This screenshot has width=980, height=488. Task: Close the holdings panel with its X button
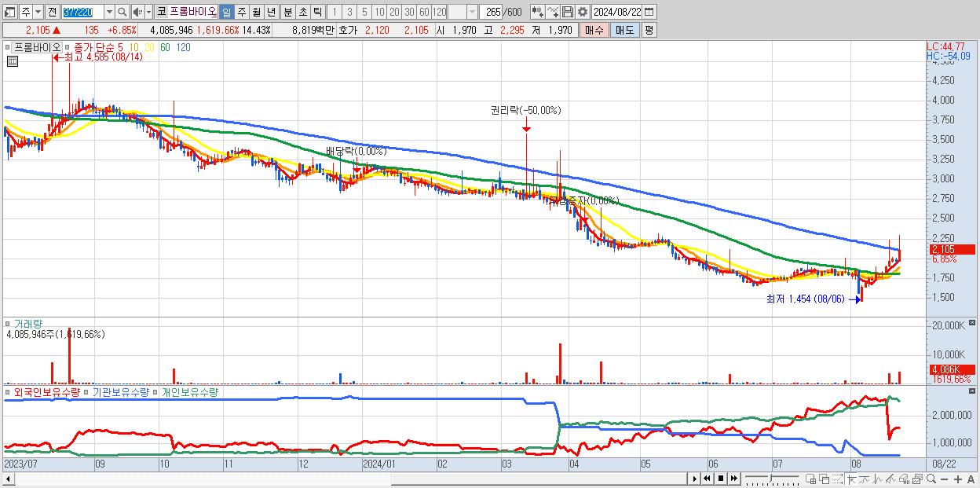tap(974, 391)
